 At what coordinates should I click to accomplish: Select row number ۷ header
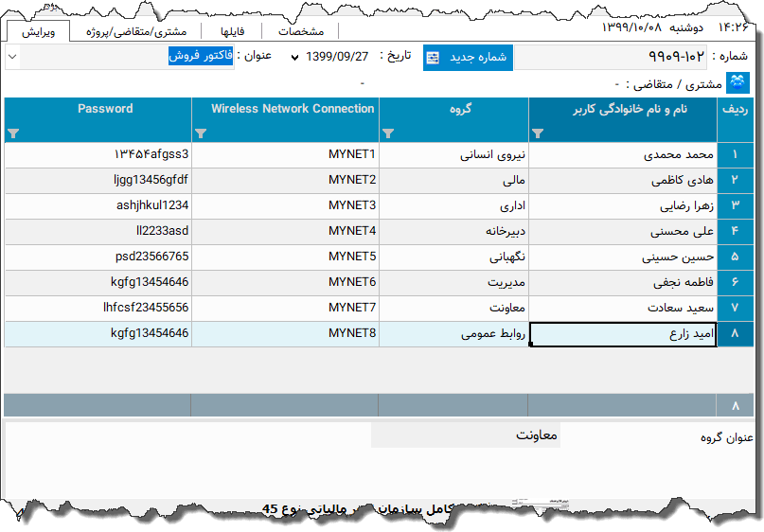736,309
